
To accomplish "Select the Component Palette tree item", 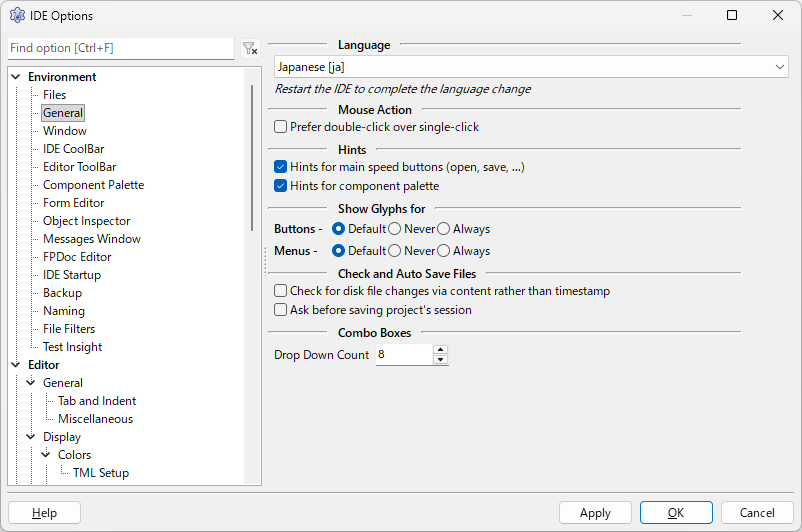I will (x=93, y=185).
